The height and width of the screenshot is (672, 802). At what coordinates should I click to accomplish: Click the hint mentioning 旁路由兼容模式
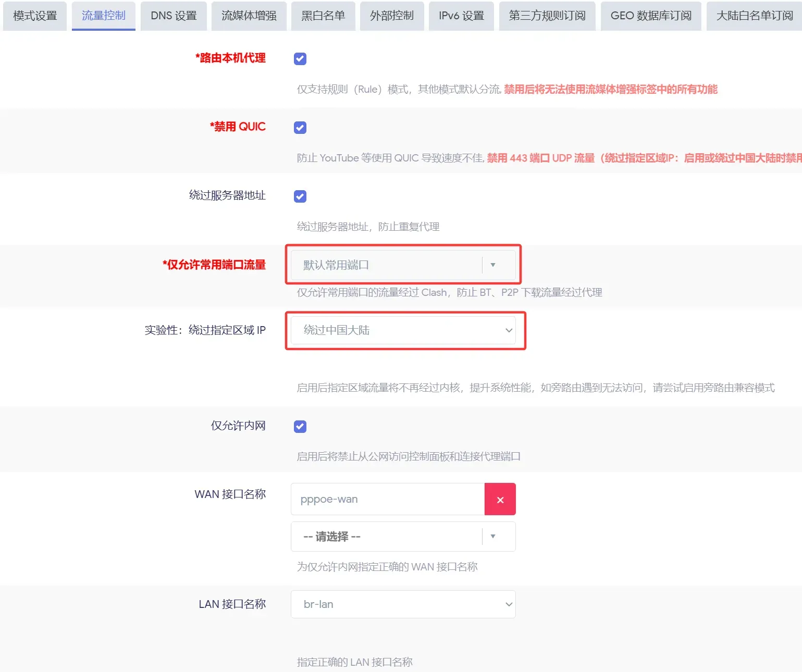coord(536,388)
